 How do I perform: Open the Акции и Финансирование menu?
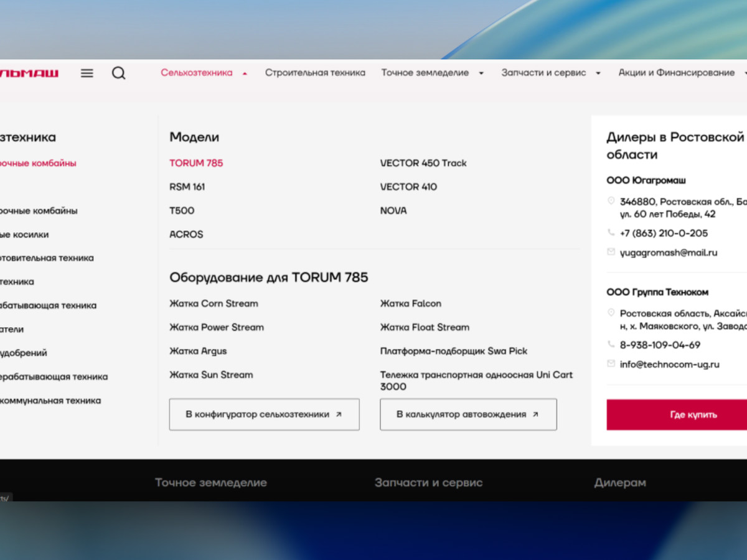[x=677, y=73]
